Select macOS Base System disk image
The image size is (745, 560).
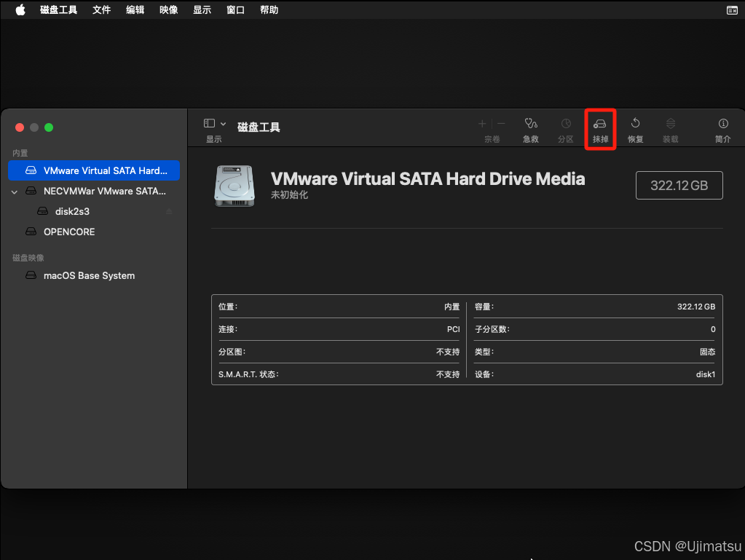[94, 275]
